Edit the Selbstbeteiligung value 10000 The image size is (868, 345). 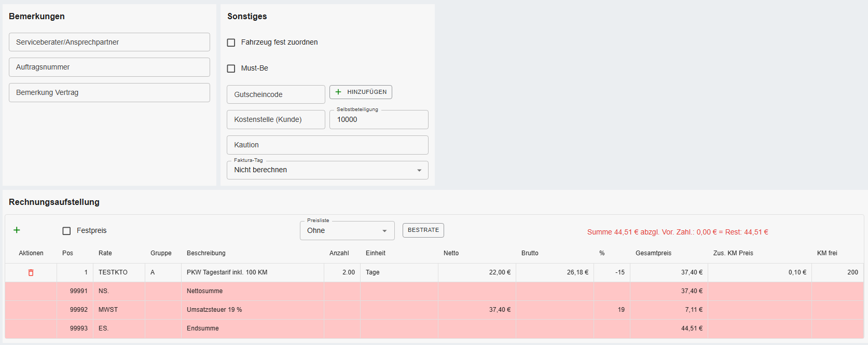tap(379, 119)
